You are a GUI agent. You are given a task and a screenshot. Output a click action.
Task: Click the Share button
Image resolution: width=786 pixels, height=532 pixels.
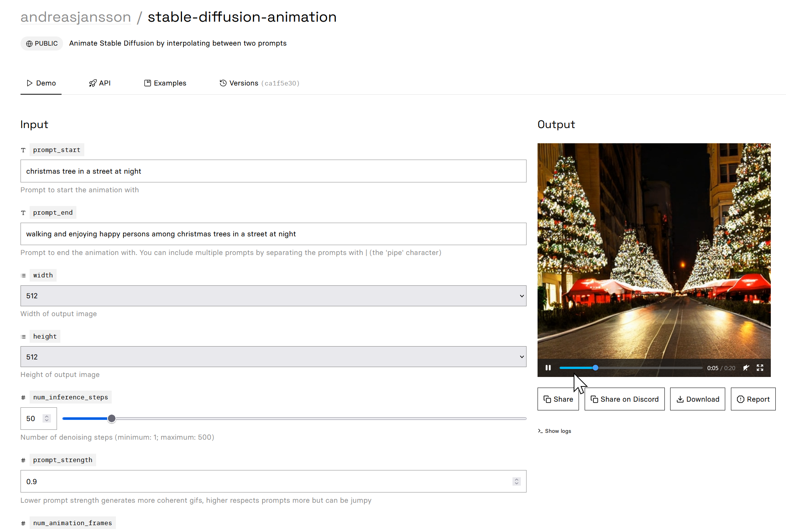click(558, 399)
